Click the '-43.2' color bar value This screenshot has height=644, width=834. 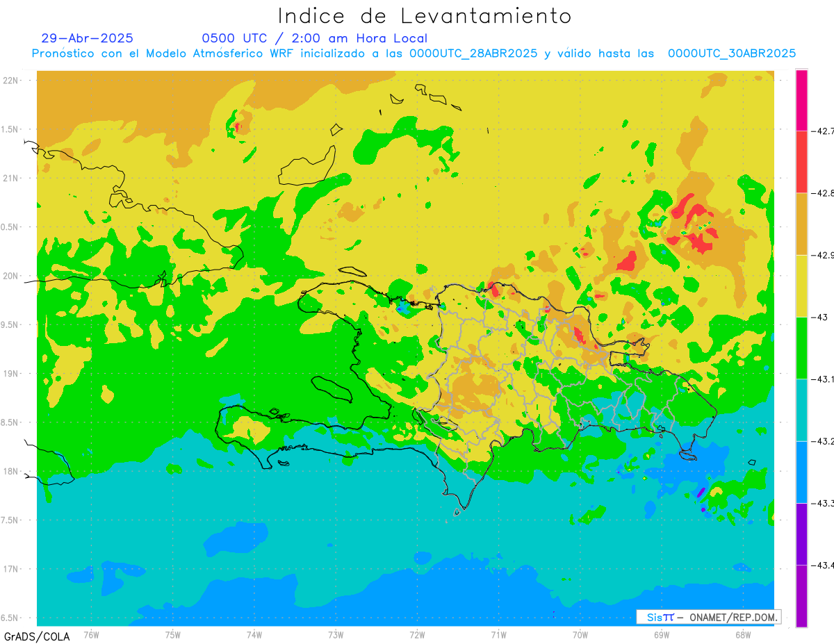[x=824, y=441]
